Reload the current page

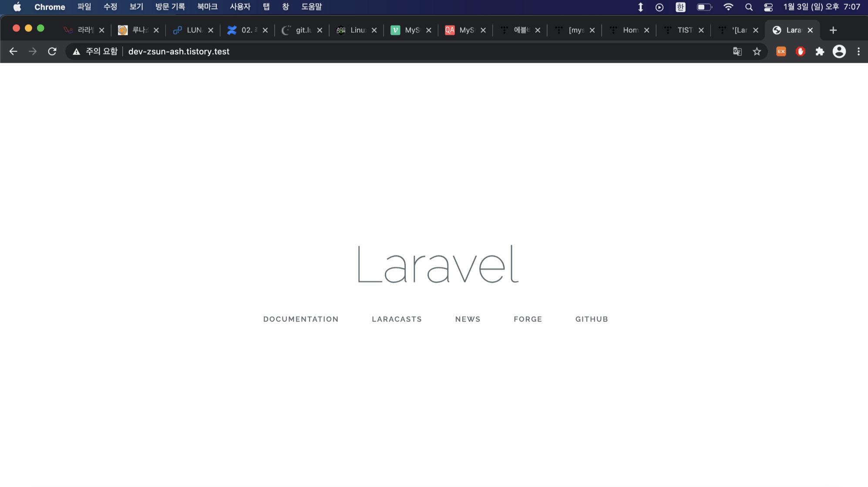(52, 51)
